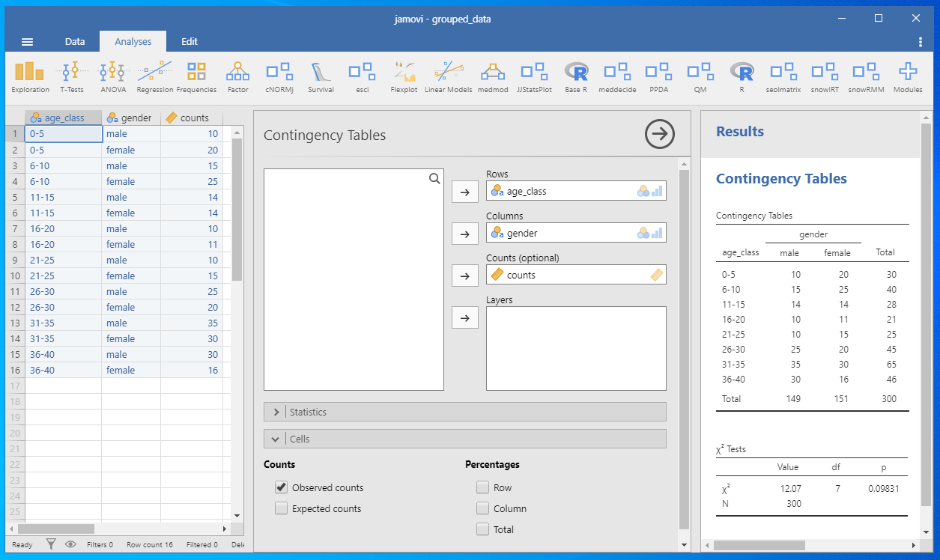Open the medmod module menu
This screenshot has height=560, width=940.
tap(493, 77)
